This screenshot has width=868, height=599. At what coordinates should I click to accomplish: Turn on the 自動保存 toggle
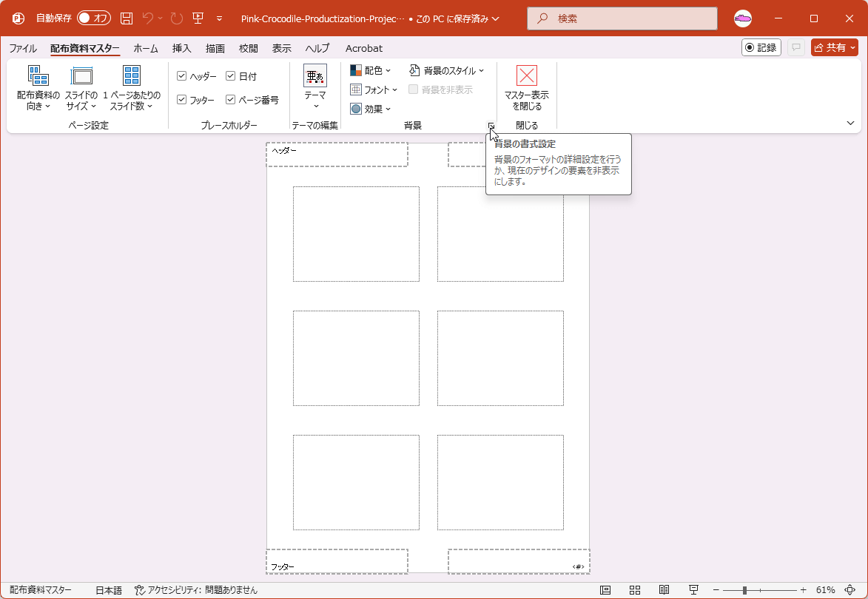tap(94, 18)
